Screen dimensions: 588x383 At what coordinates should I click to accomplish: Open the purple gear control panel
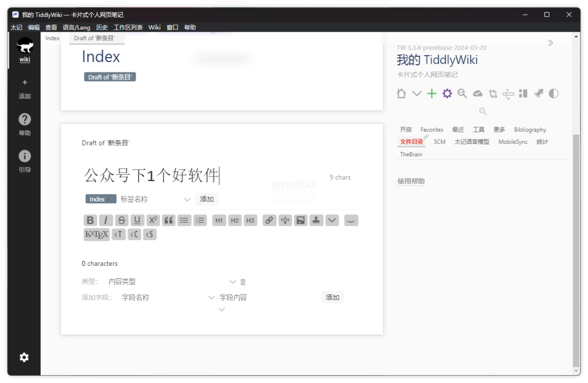(x=447, y=94)
